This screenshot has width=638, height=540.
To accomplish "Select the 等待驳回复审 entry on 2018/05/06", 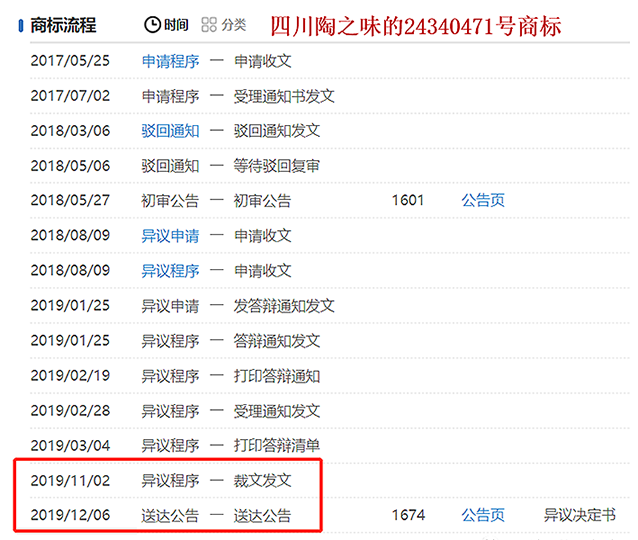I will (x=277, y=166).
